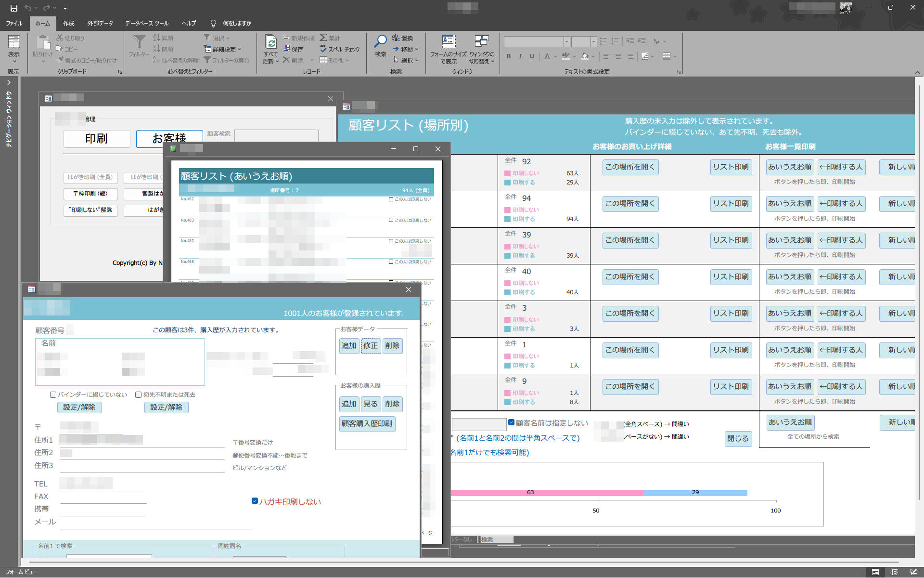Click 顧客購入歴印刷 button

click(x=367, y=424)
